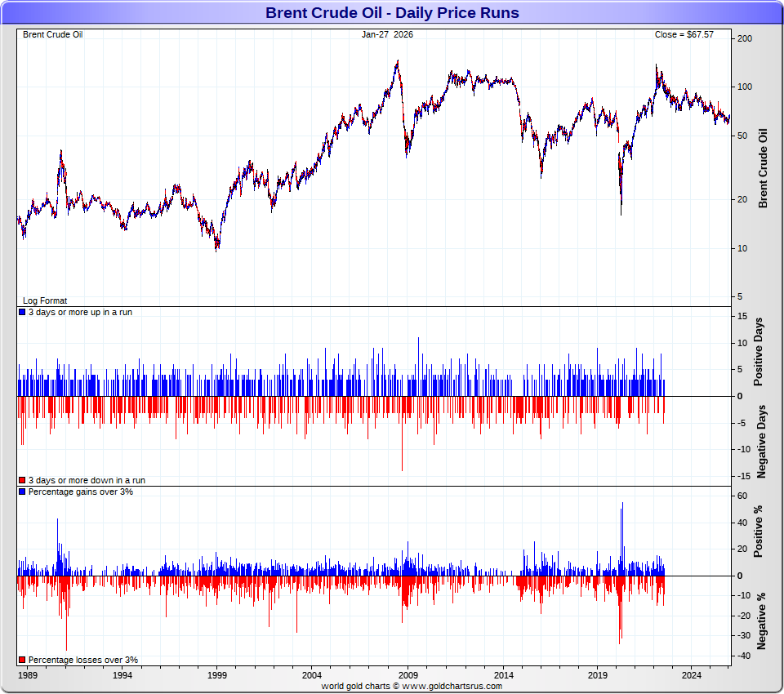
Task: Click the red swatch beside Percentage losses over 3%
Action: 22,660
